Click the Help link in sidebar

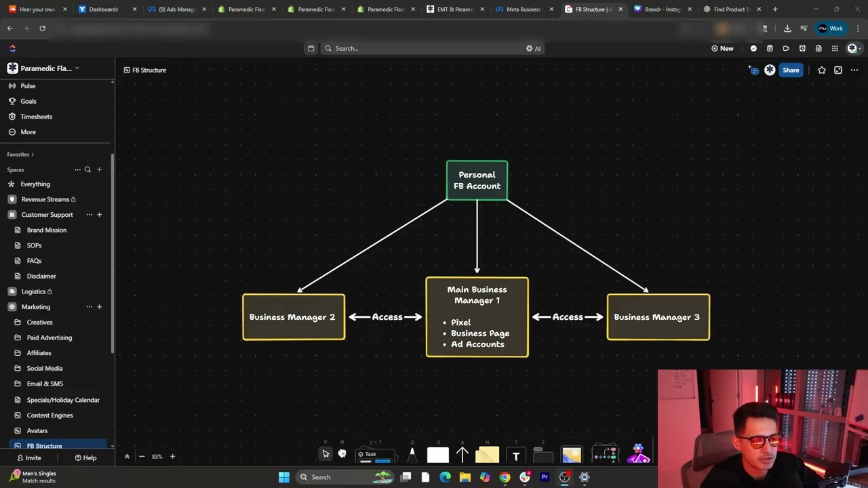click(85, 458)
